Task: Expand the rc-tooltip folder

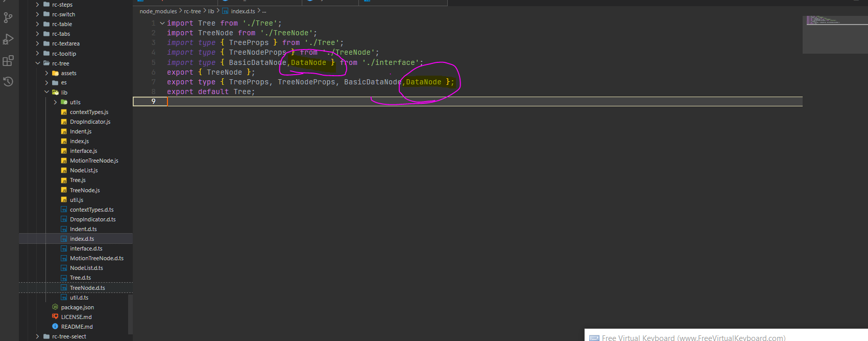Action: click(37, 54)
